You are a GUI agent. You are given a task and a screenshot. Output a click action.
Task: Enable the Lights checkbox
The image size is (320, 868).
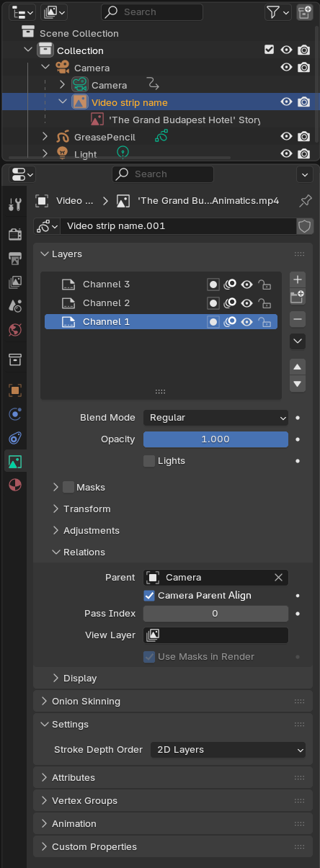149,461
